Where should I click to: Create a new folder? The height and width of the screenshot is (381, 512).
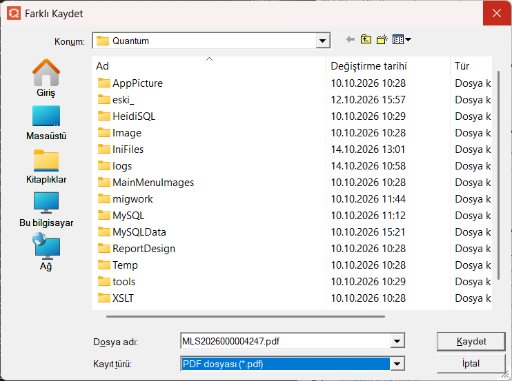click(382, 40)
